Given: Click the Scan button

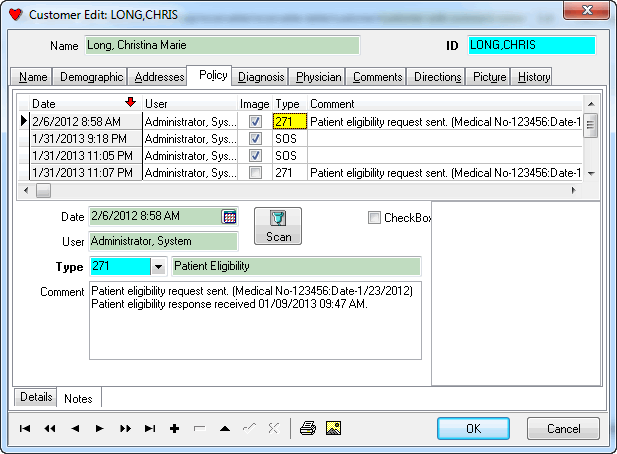Looking at the screenshot, I should 277,226.
